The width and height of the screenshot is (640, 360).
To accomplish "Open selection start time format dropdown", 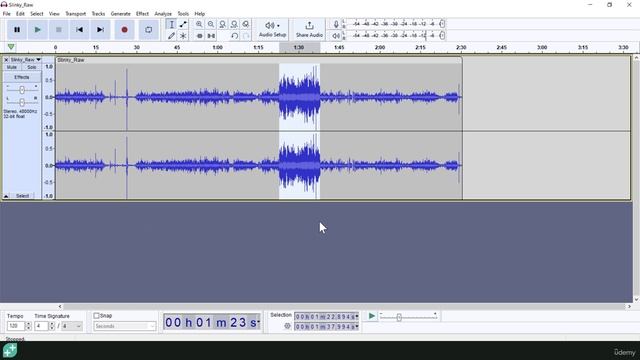I will 357,317.
